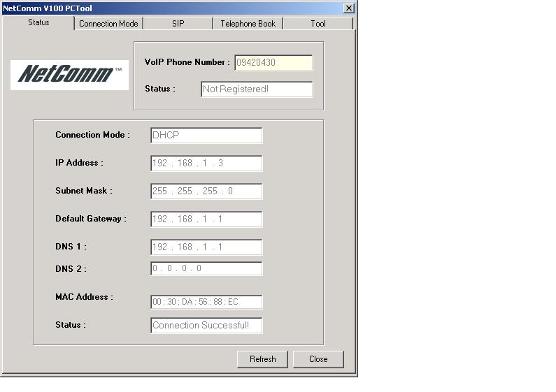Click the NetComm logo image
Image resolution: width=556 pixels, height=392 pixels.
[69, 74]
